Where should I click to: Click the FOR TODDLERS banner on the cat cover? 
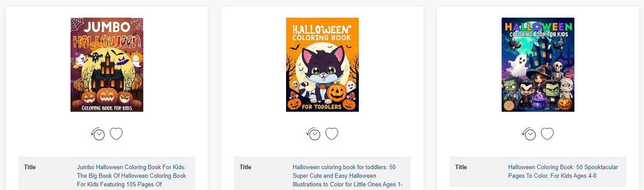(x=322, y=107)
